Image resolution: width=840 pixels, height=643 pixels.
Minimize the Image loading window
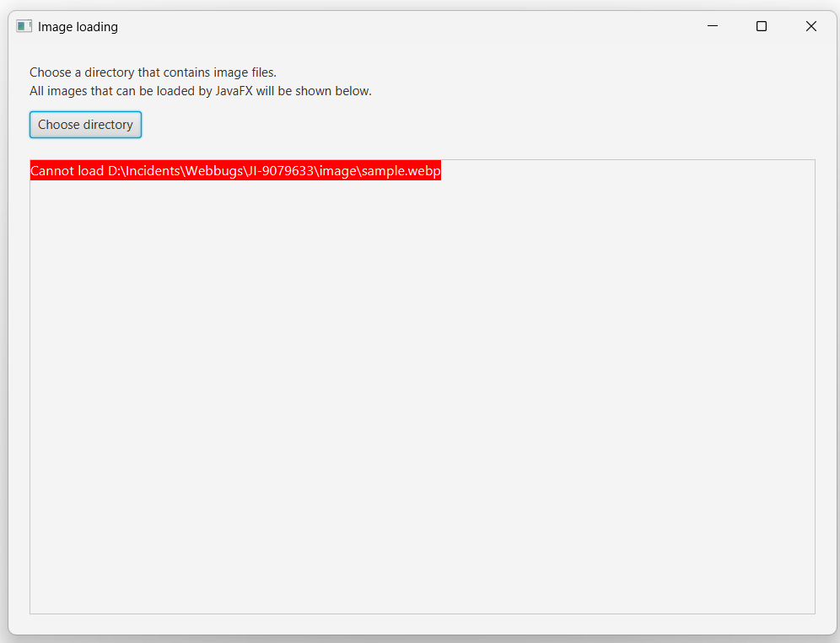point(713,26)
